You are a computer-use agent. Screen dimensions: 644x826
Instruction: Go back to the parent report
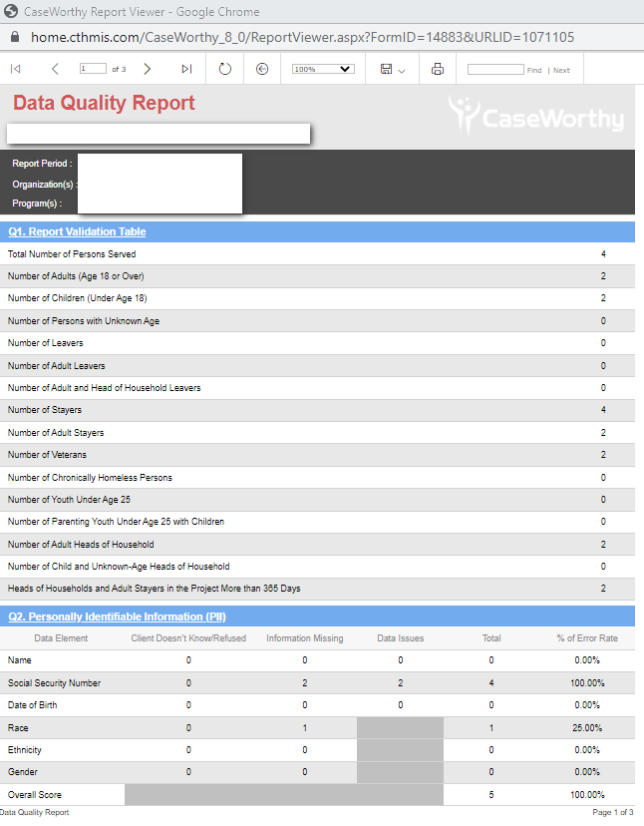click(262, 69)
